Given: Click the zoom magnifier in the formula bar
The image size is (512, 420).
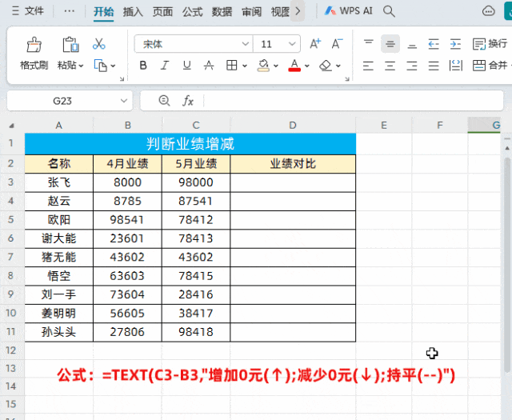Looking at the screenshot, I should [164, 101].
